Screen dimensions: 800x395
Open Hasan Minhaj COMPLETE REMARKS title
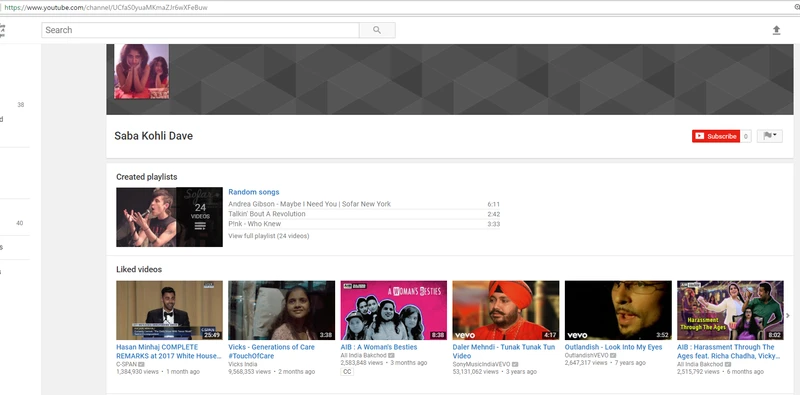[168, 351]
